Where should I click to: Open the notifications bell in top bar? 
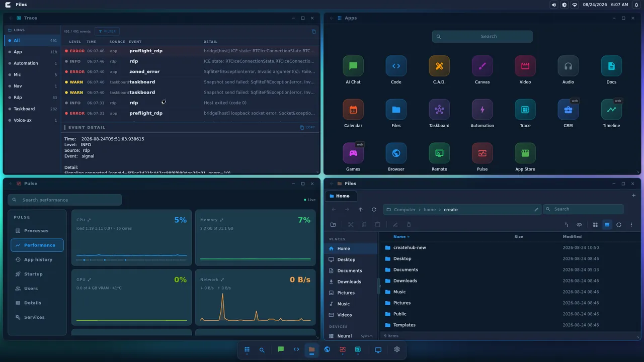tap(636, 5)
